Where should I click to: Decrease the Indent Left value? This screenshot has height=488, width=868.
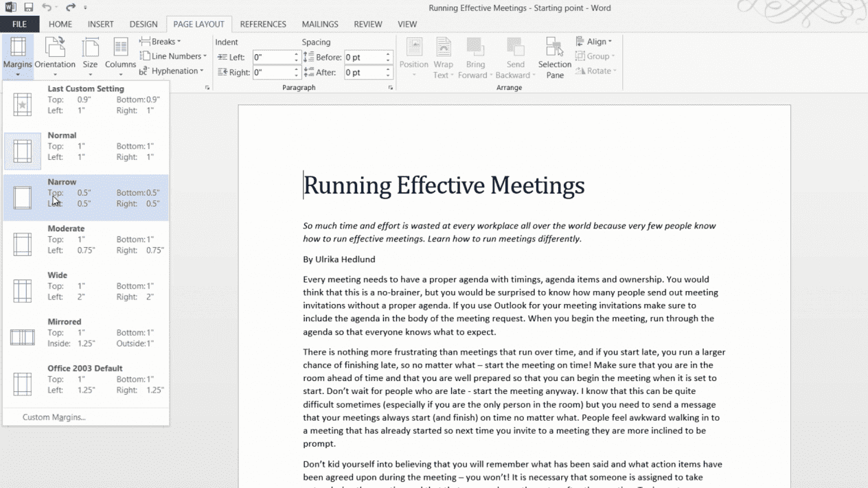297,61
